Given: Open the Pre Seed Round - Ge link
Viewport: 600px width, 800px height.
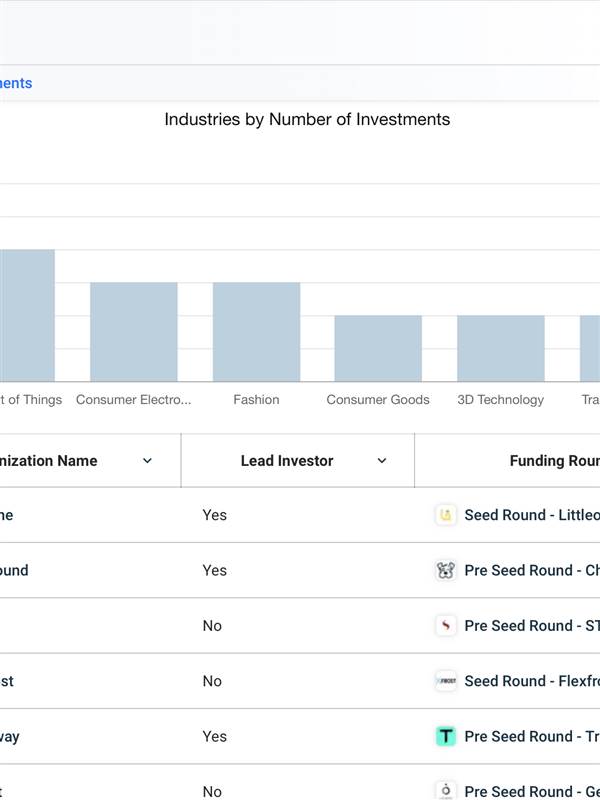Looking at the screenshot, I should [532, 791].
